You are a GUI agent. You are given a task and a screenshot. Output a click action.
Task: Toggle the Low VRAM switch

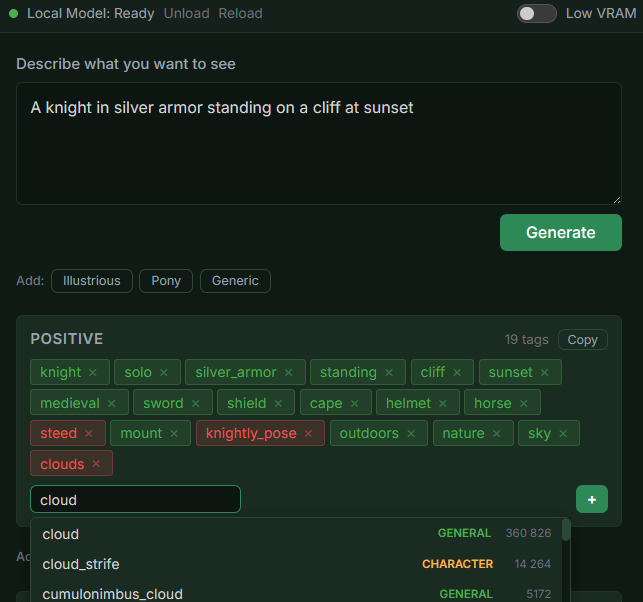click(537, 13)
